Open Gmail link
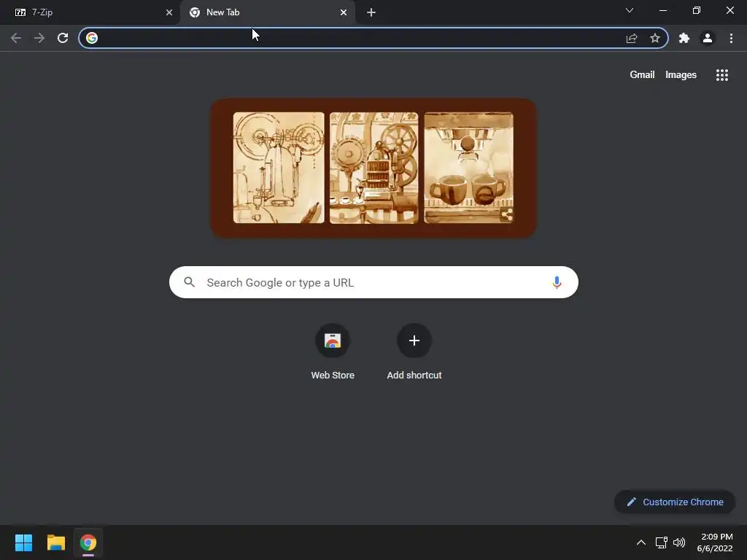This screenshot has width=747, height=560. (x=642, y=75)
